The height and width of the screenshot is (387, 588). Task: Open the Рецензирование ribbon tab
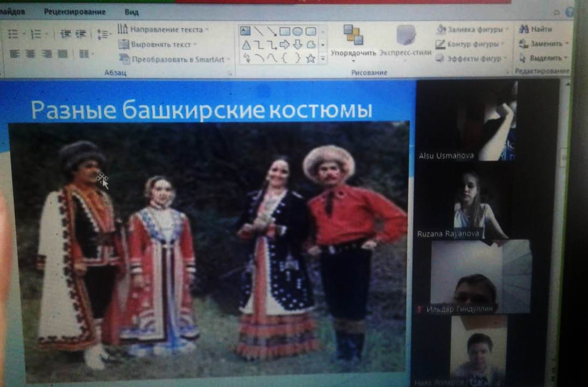click(75, 12)
